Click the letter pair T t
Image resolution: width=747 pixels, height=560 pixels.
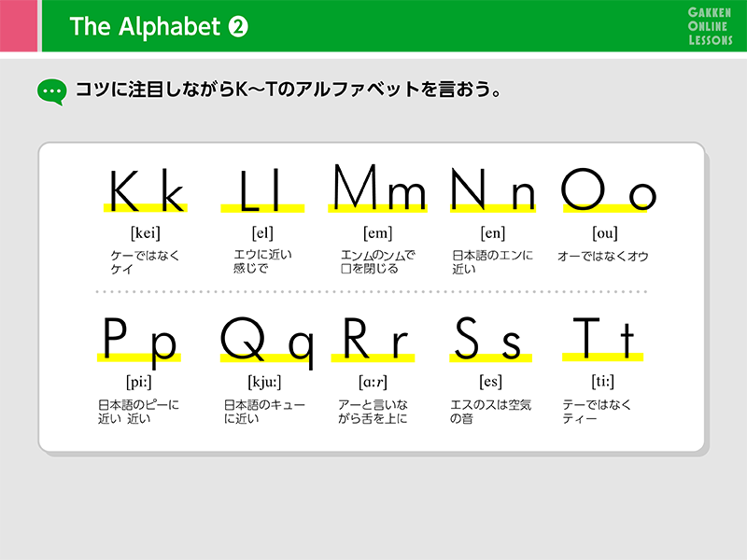coord(603,342)
